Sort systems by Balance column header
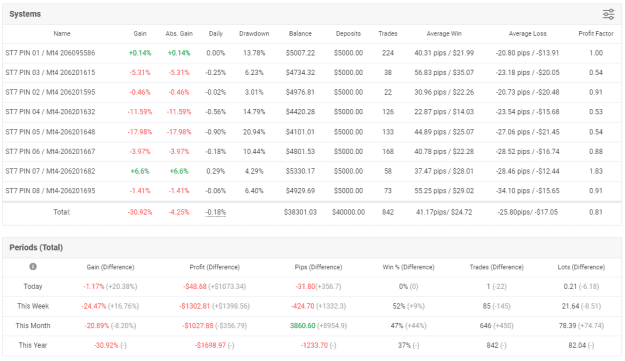Viewport: 625px width, 361px height. pos(300,34)
